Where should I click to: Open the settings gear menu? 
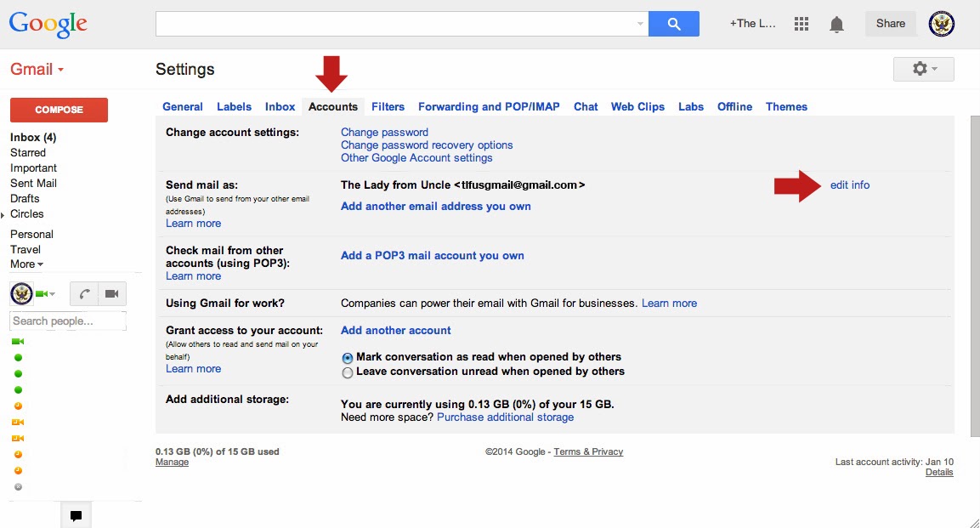(924, 69)
